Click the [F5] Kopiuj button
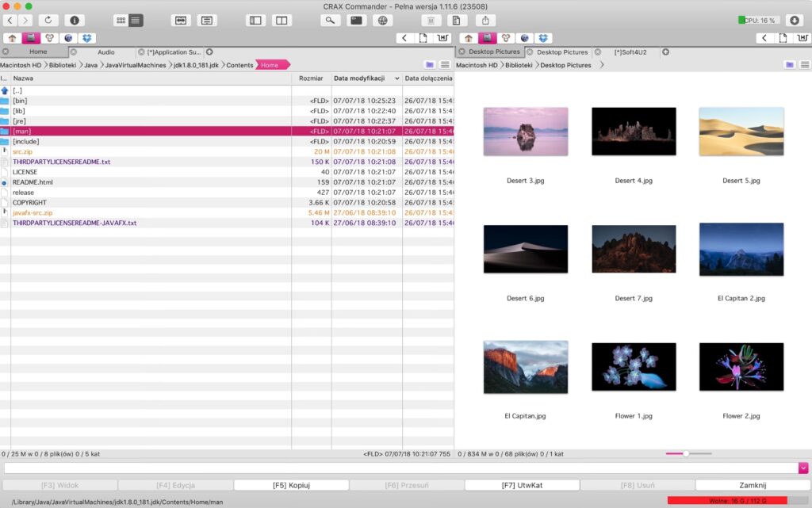Screen dimensions: 812x508 tap(291, 484)
